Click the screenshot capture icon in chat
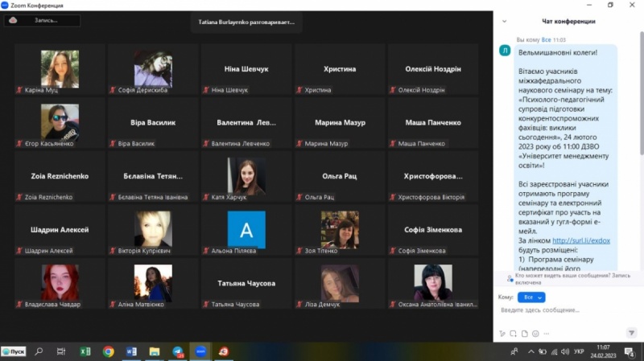The height and width of the screenshot is (361, 644). (x=514, y=334)
